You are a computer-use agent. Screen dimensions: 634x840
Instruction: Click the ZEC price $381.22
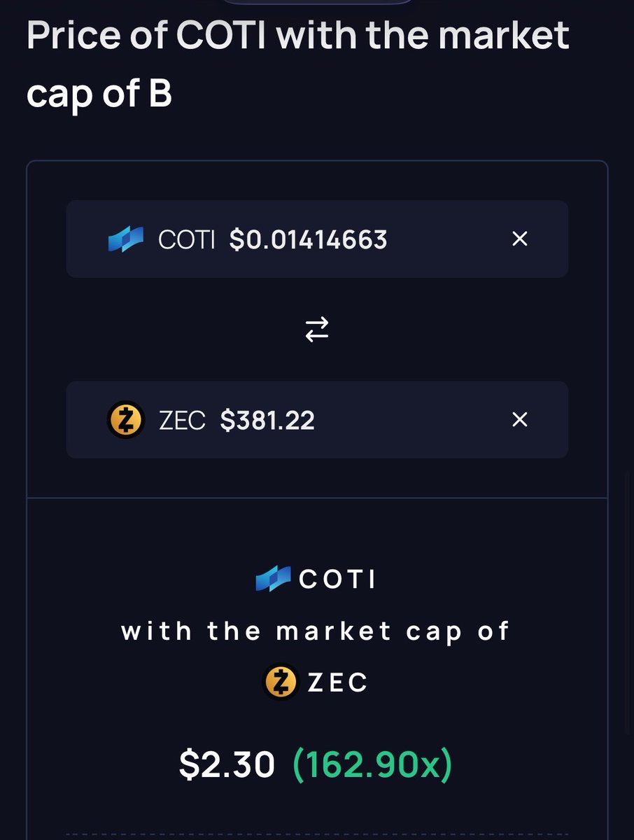click(x=267, y=420)
